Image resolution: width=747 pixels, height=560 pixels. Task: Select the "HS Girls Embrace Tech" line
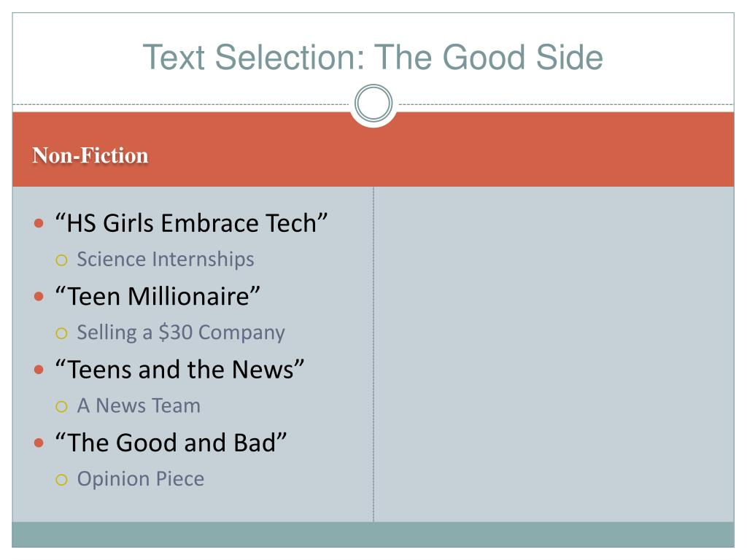(192, 223)
